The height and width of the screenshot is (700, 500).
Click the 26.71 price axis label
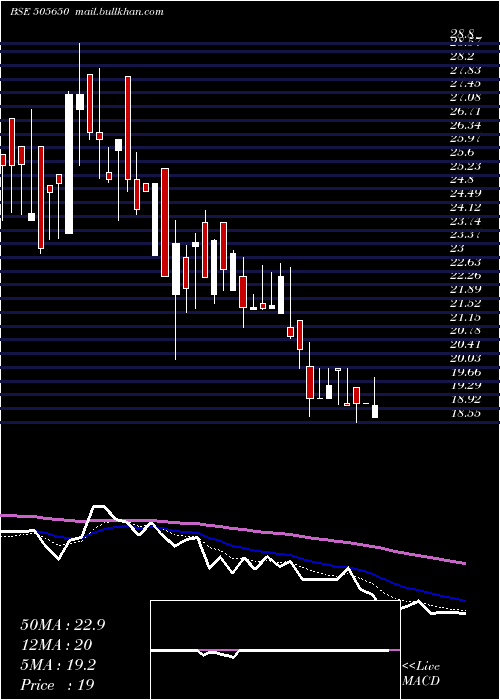(x=465, y=111)
